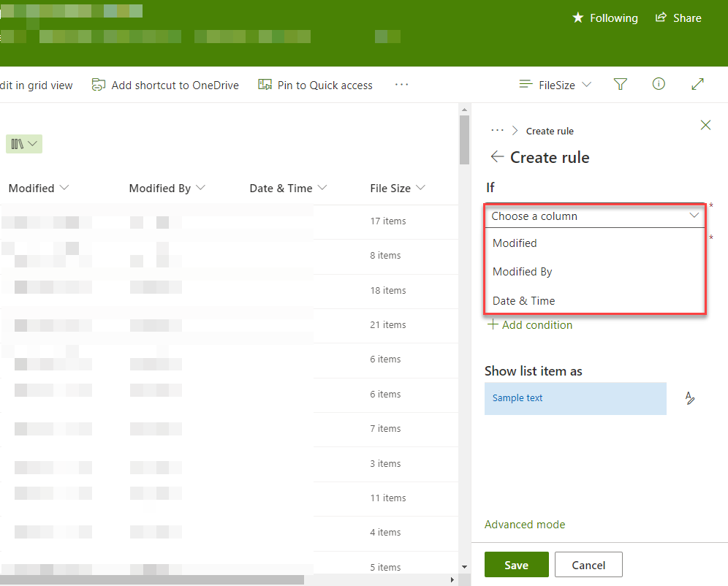Click the breadcrumb ellipsis in rule panel

tap(497, 130)
